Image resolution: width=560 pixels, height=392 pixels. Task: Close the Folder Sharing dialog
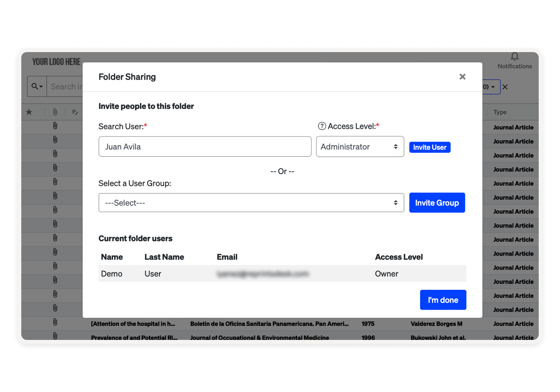(462, 77)
